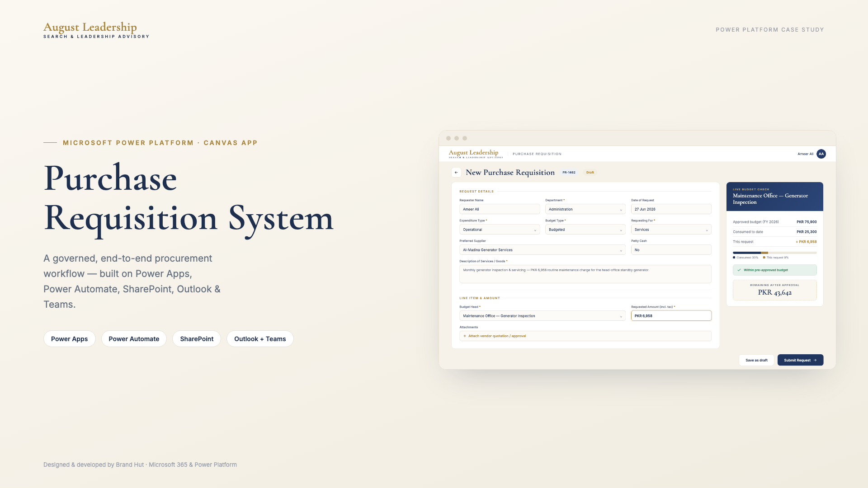The width and height of the screenshot is (868, 488).
Task: Select the SharePoint pill
Action: [x=197, y=339]
